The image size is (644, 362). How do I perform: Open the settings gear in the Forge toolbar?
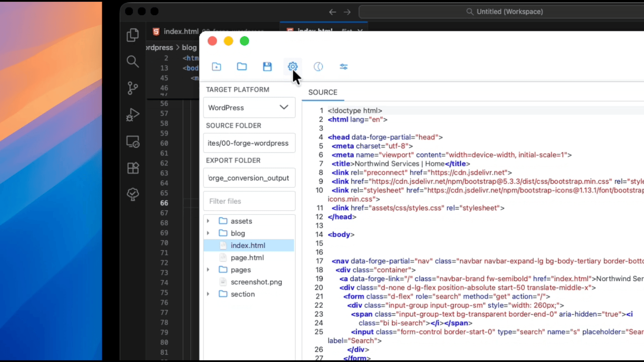(x=292, y=67)
